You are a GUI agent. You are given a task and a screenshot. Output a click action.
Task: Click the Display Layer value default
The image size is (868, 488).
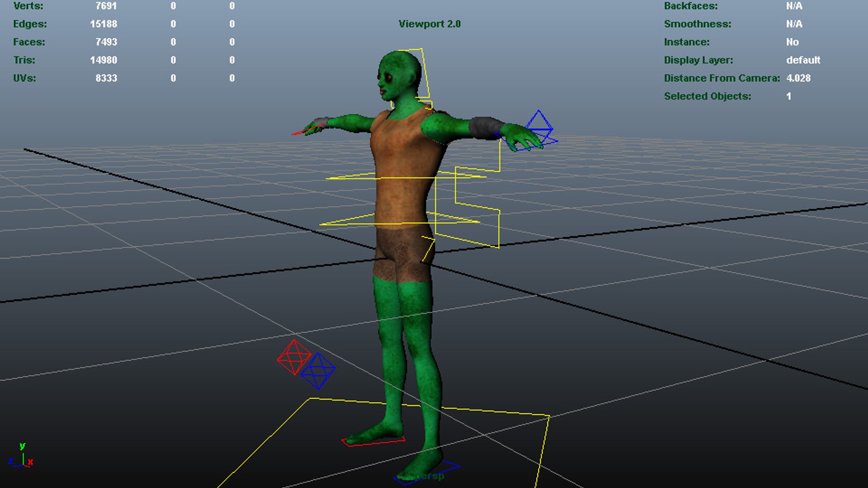click(x=803, y=60)
